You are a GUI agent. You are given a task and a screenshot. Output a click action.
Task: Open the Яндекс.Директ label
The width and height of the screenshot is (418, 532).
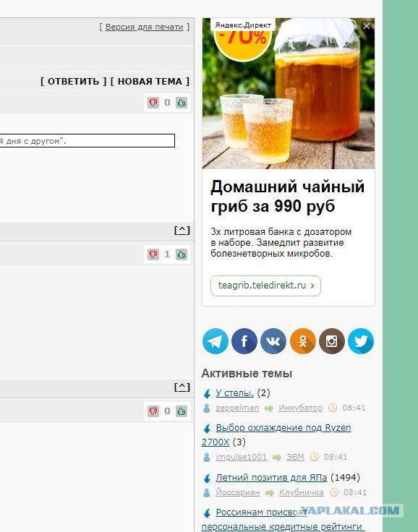tap(243, 25)
